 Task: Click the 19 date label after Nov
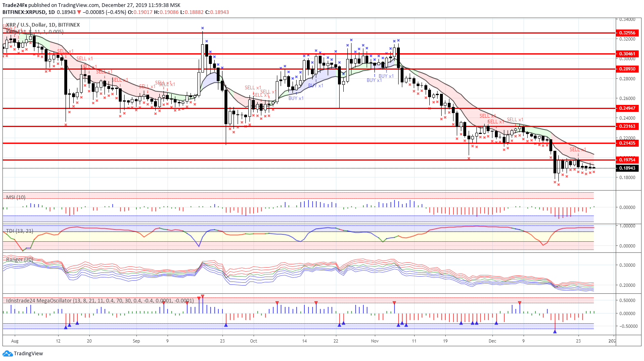445,341
